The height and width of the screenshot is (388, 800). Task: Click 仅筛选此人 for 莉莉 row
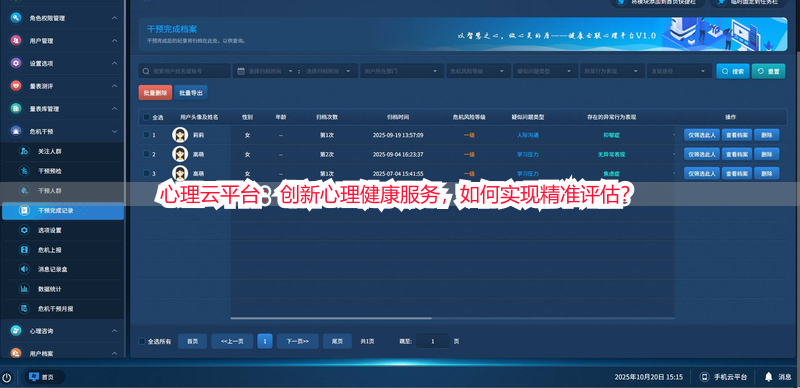point(702,135)
